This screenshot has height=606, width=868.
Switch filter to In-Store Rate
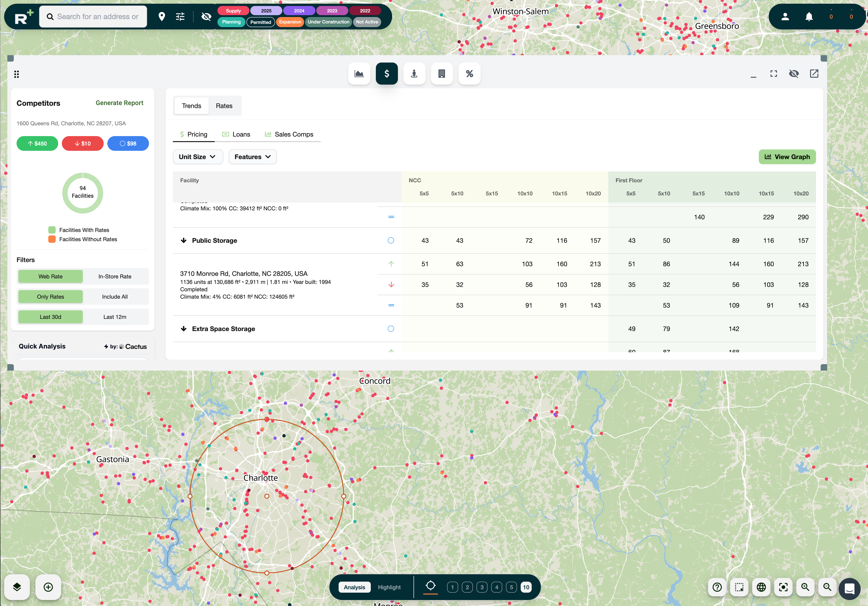coord(114,276)
